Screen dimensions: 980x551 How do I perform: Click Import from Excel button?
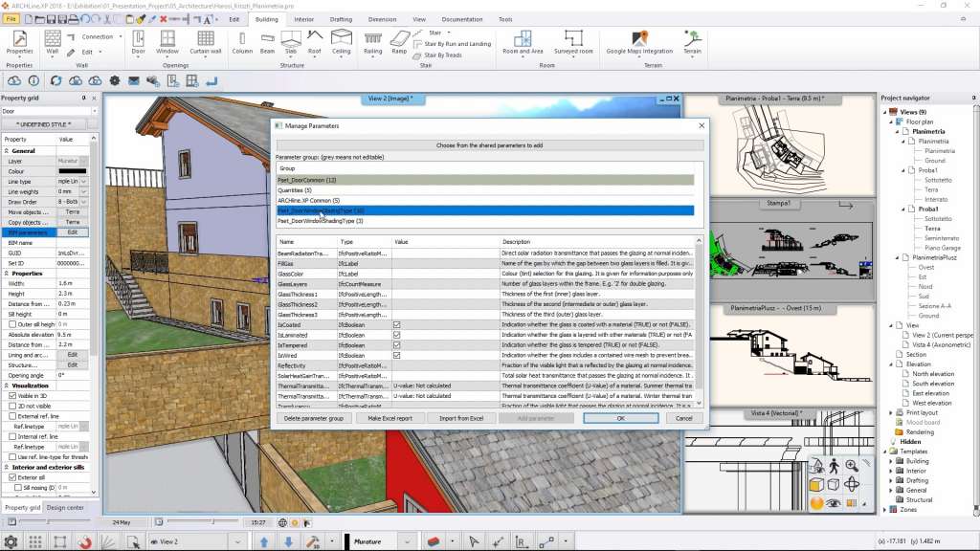coord(461,418)
